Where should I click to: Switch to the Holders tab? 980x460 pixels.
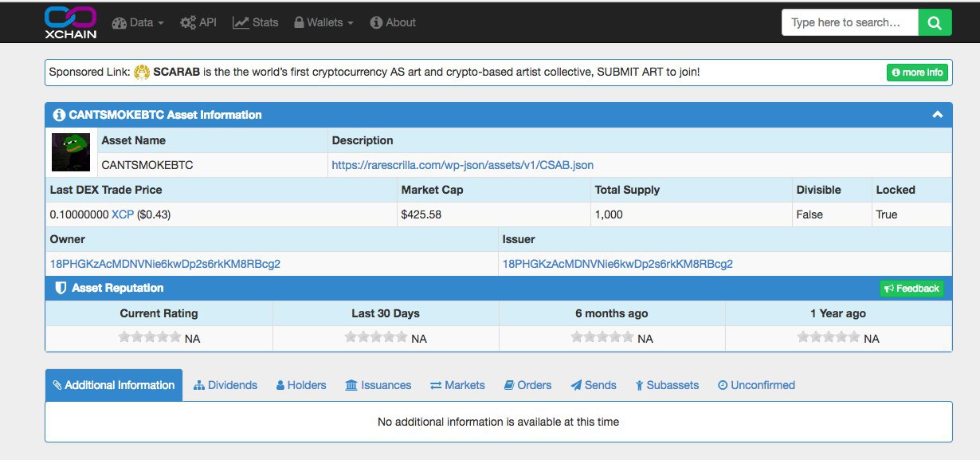pos(301,385)
